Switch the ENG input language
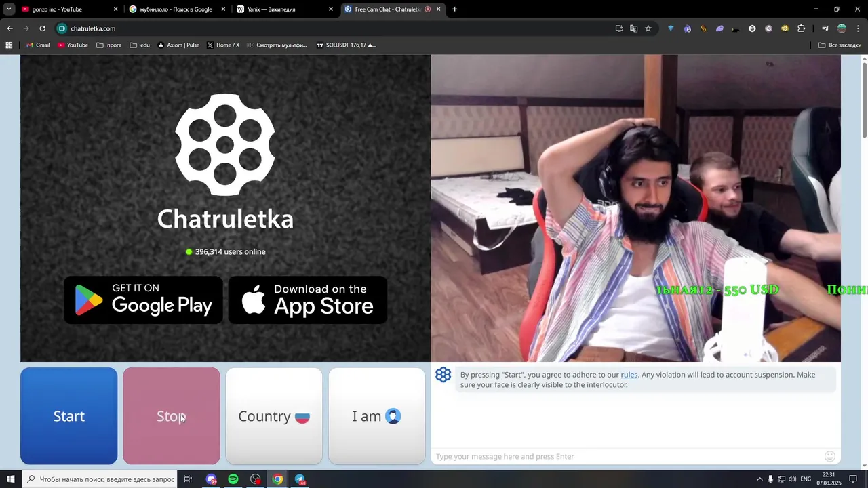 [806, 479]
